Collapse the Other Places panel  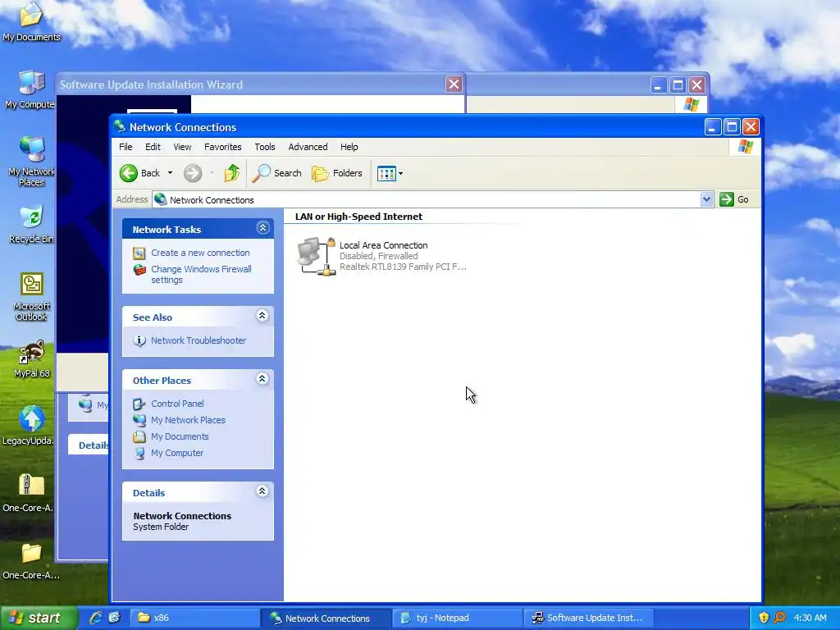(262, 379)
